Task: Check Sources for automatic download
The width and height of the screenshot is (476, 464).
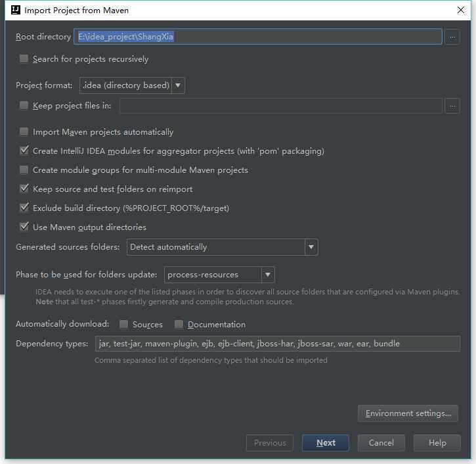Action: 124,325
